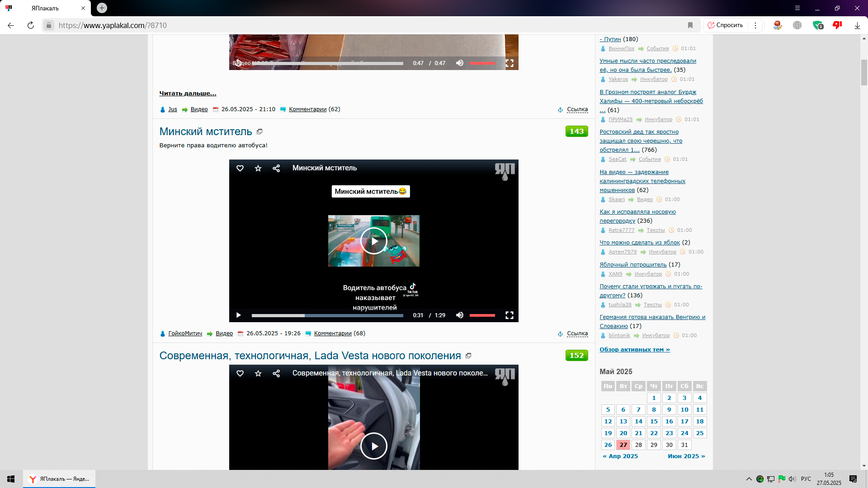Enter fullscreen on the 0:47 video player
868x488 pixels.
[x=509, y=63]
